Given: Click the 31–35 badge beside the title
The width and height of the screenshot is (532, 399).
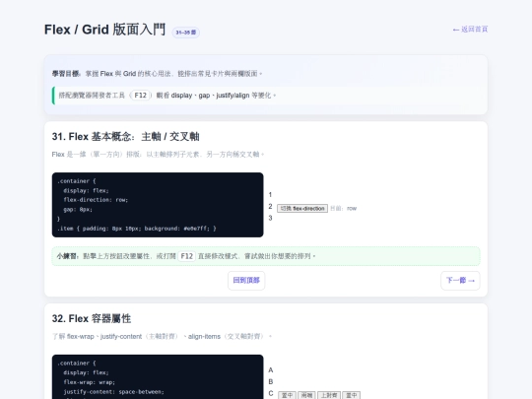Looking at the screenshot, I should (x=186, y=33).
